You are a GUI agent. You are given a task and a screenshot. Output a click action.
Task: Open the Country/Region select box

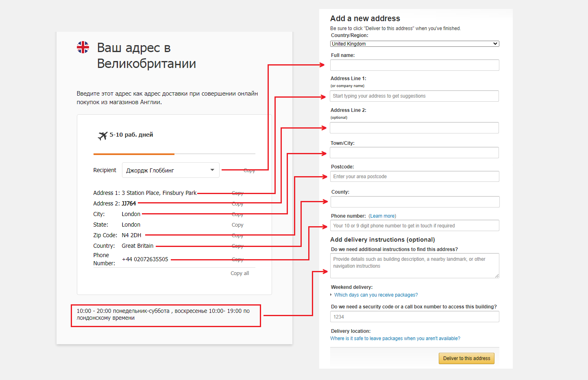click(x=414, y=44)
